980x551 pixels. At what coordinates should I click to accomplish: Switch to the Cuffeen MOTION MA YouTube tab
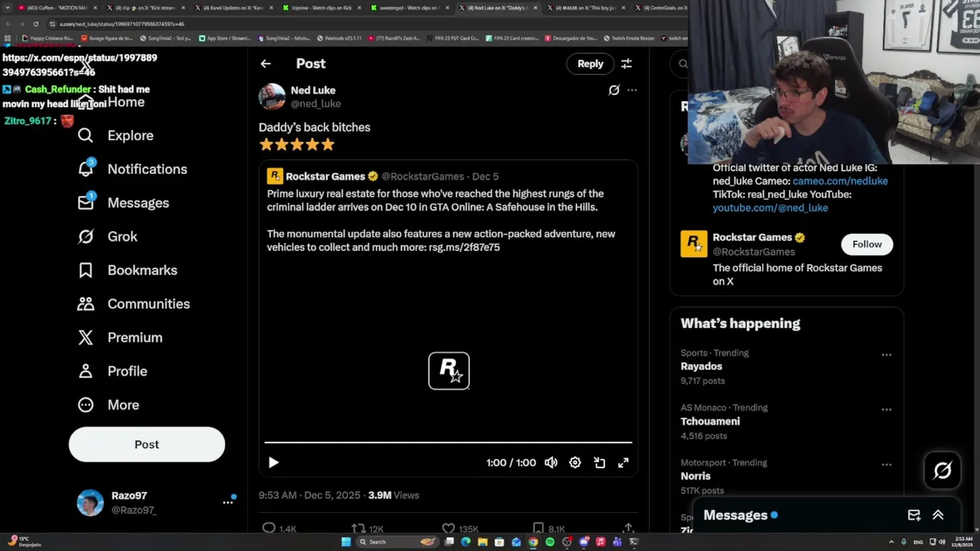pyautogui.click(x=57, y=8)
